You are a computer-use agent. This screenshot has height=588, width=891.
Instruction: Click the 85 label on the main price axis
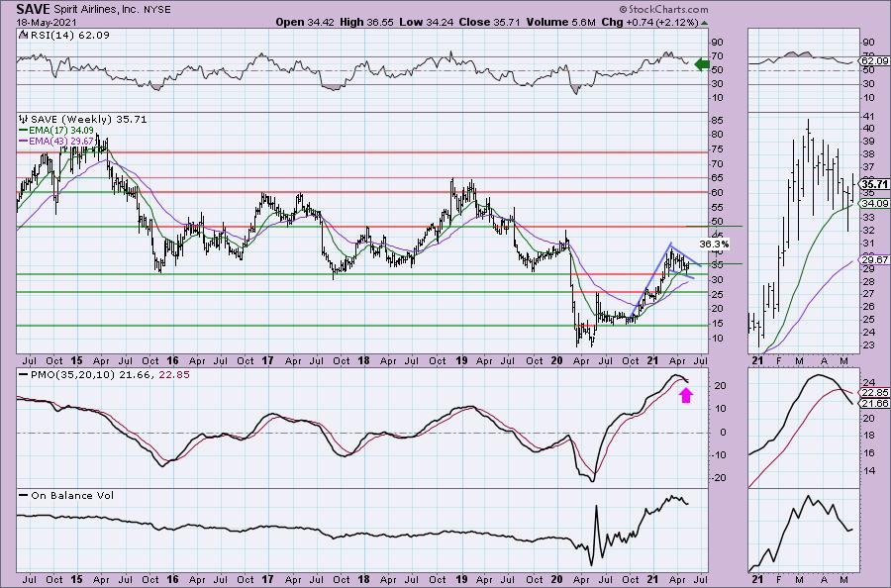(717, 121)
